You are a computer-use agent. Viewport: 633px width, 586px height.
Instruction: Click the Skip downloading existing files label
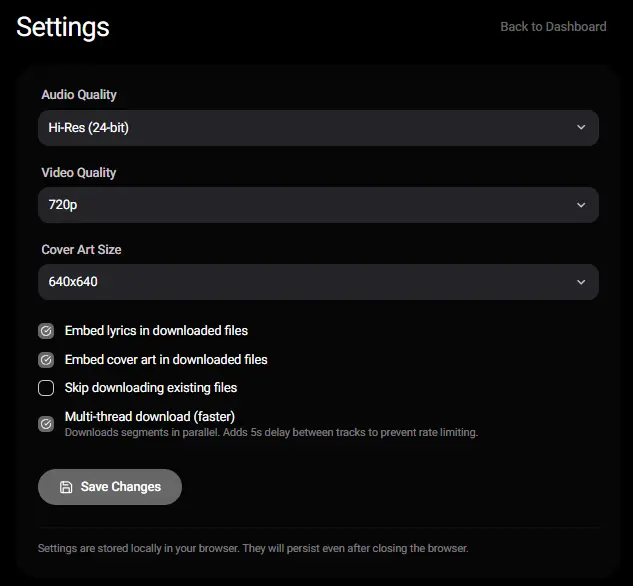(151, 388)
